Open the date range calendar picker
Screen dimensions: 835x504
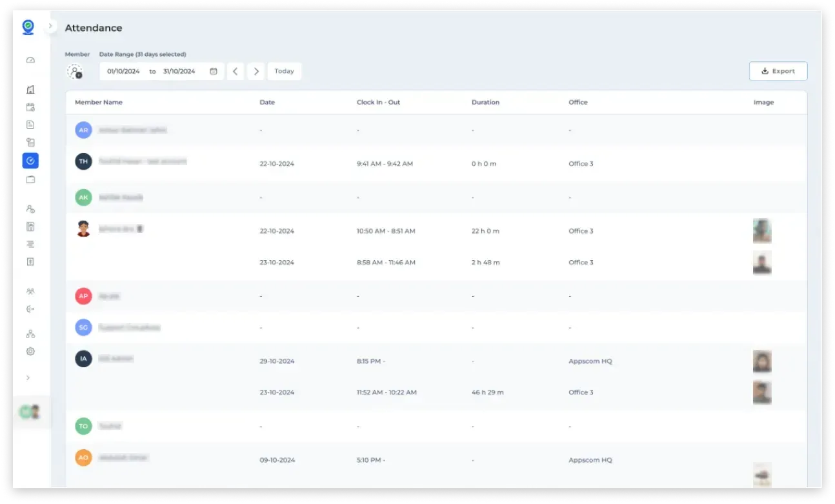(x=214, y=72)
